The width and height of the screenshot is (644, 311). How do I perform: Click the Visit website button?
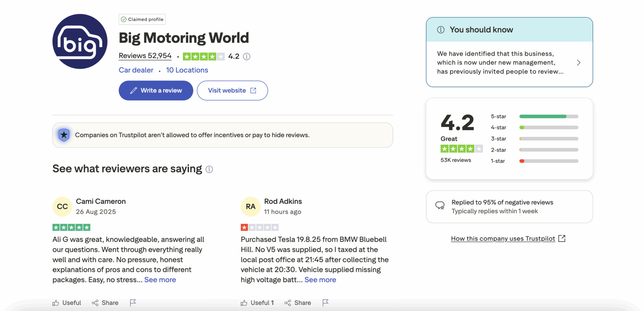232,90
